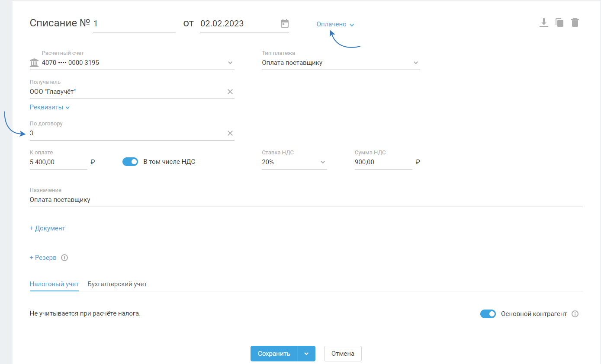The width and height of the screenshot is (601, 364).
Task: Add a reserve via + Резерв
Action: (43, 258)
